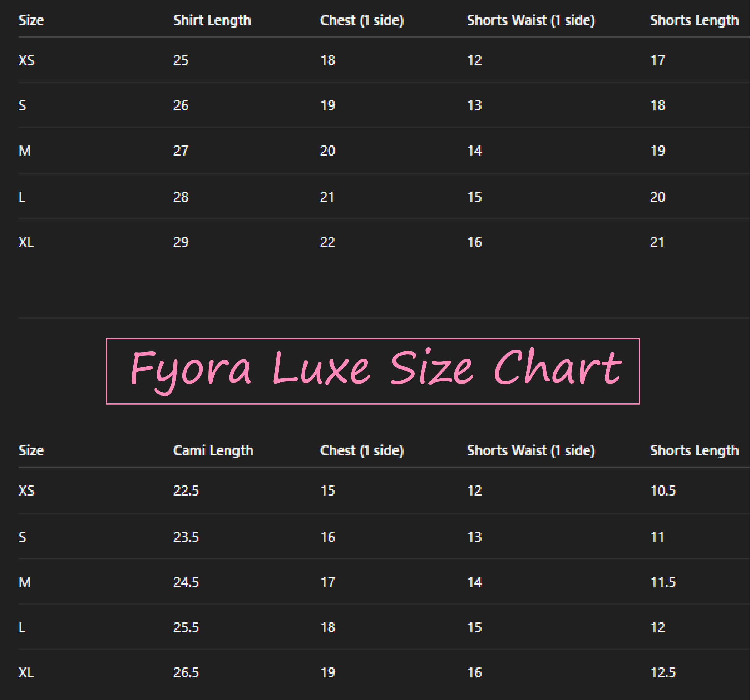Click Shorts Length value 10.5
The width and height of the screenshot is (750, 700).
[663, 490]
